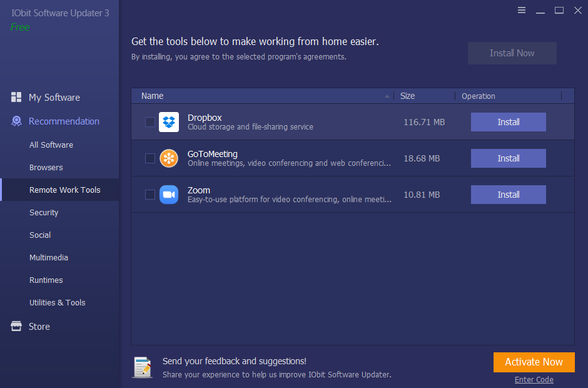Click the Operation column header
Image resolution: width=588 pixels, height=388 pixels.
click(478, 96)
